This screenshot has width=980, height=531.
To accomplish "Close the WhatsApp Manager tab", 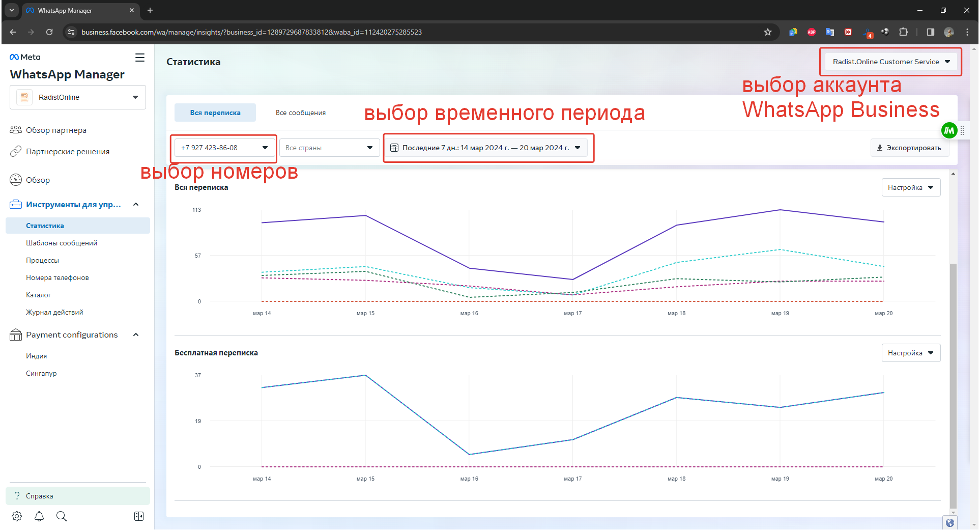I will [x=132, y=10].
